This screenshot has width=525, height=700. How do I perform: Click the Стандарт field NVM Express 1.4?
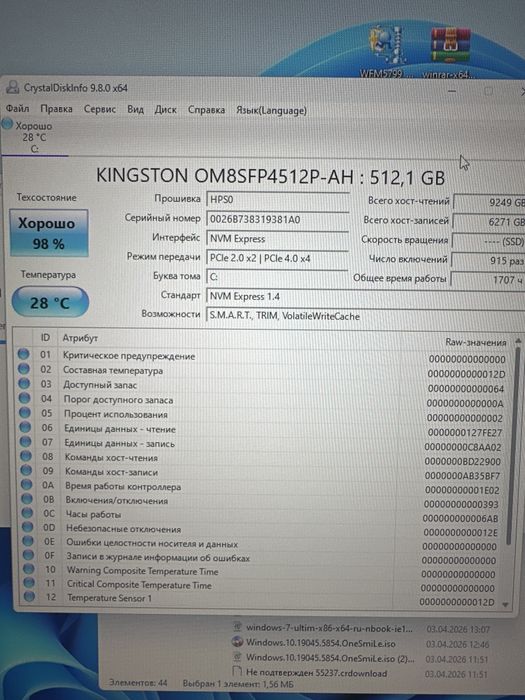[365, 296]
